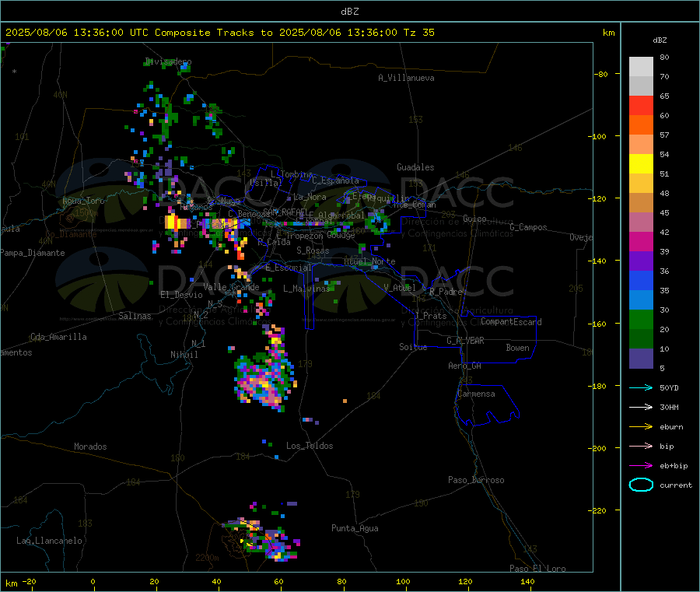Viewport: 700px width, 592px height.
Task: Click the 'G_Campos' map label
Action: [x=529, y=227]
